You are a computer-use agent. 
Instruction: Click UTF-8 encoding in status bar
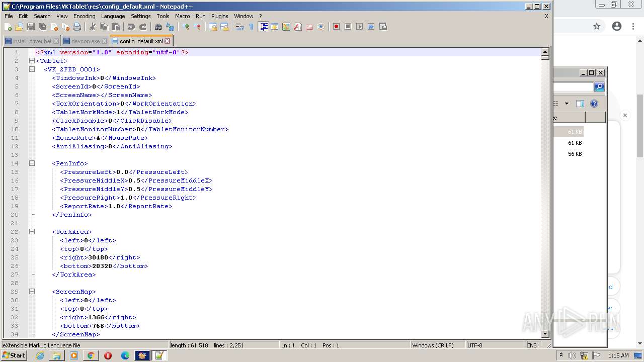474,345
